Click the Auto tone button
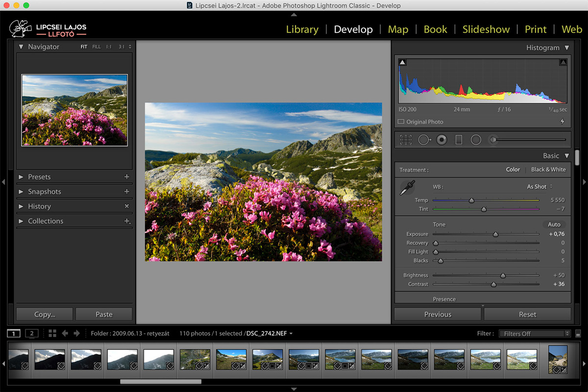Viewport: 588px width, 392px height. (x=554, y=224)
